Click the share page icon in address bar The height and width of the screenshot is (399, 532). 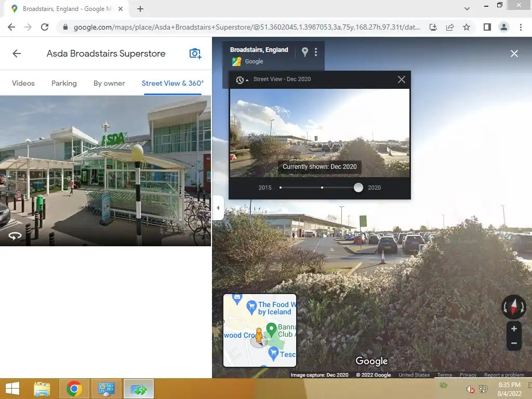coord(450,27)
